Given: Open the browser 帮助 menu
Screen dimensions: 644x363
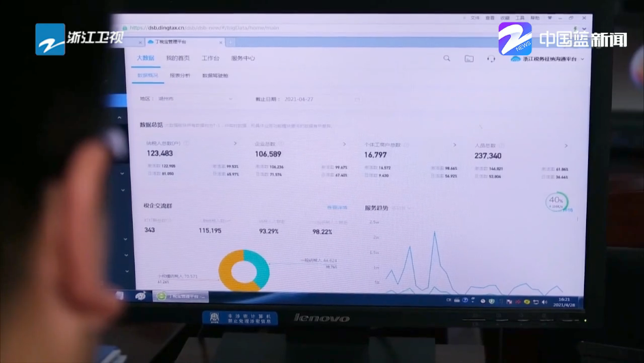Looking at the screenshot, I should tap(535, 18).
